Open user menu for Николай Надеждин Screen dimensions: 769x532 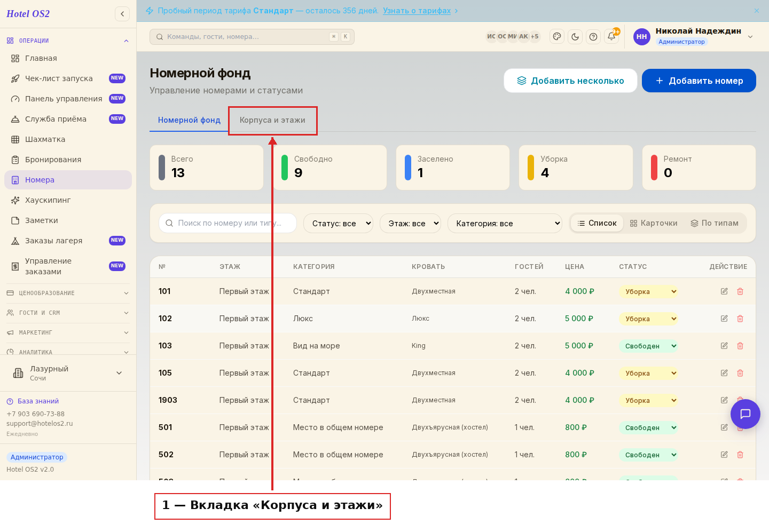695,36
